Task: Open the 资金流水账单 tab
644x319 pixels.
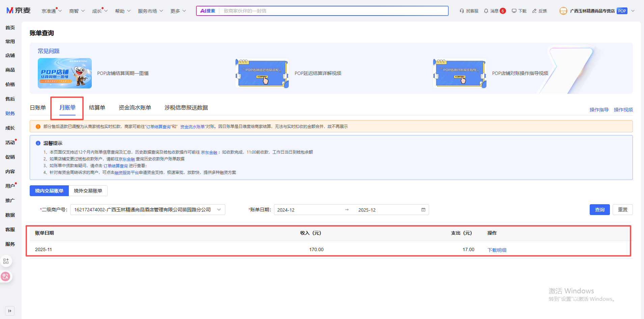Action: (135, 107)
